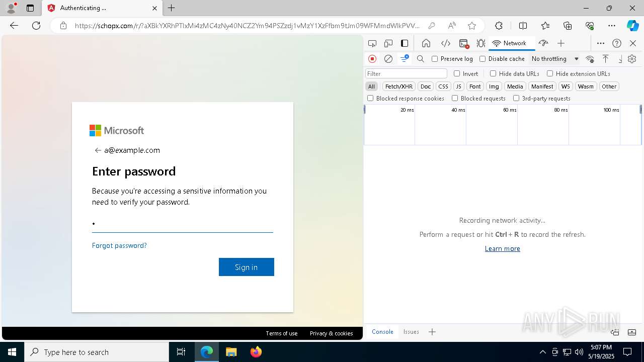Filter requests by CSS type
The image size is (644, 362).
(x=443, y=86)
